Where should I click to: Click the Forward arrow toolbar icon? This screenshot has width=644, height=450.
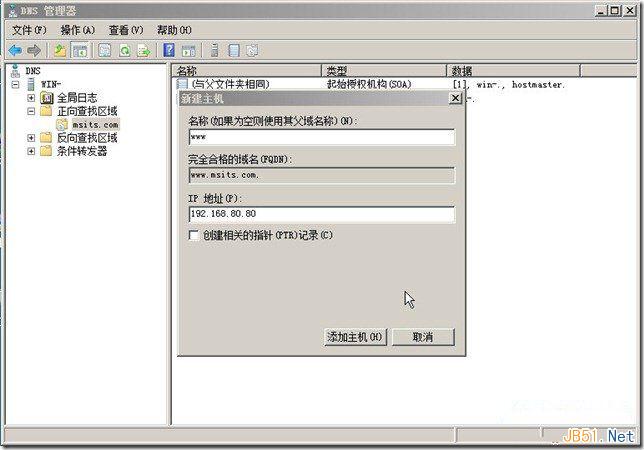tap(34, 51)
